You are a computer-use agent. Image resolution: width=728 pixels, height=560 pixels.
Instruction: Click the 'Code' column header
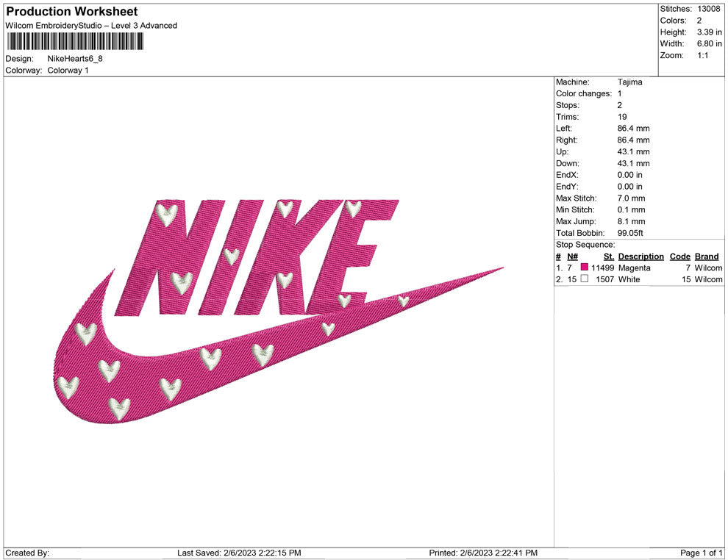point(680,256)
